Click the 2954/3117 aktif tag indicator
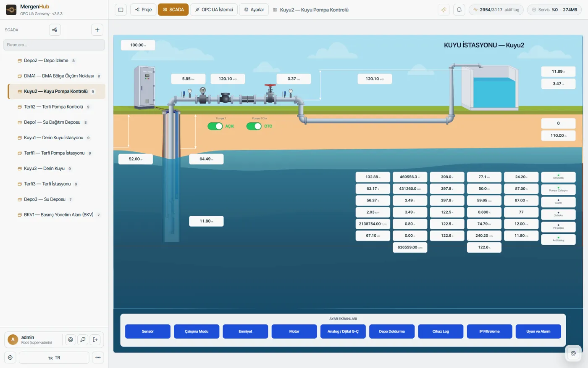588x368 pixels. click(496, 10)
